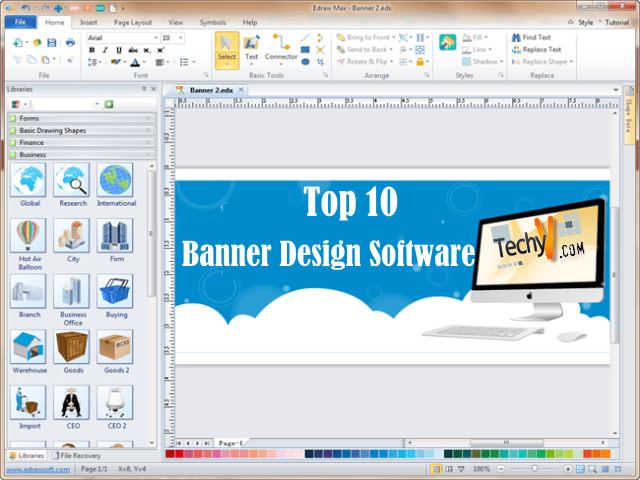Activate the Connector tool

[x=281, y=47]
